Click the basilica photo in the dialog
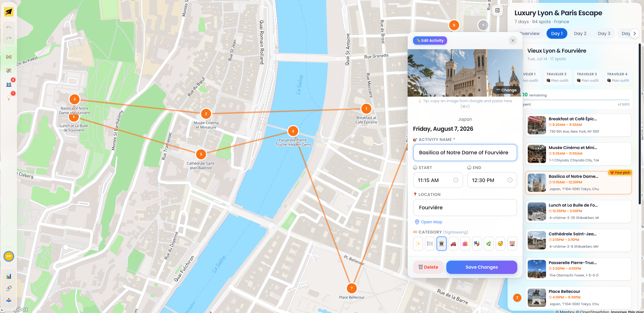The image size is (644, 313). pos(465,73)
